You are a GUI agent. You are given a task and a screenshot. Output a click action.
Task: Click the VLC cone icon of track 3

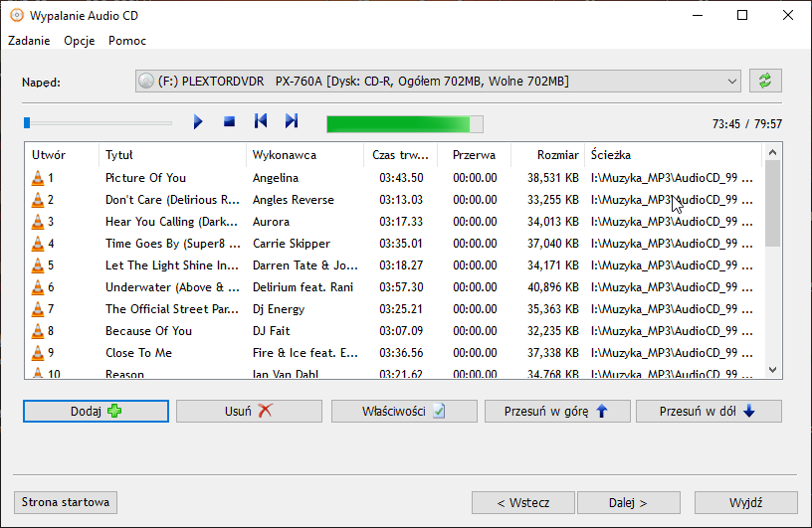[38, 222]
